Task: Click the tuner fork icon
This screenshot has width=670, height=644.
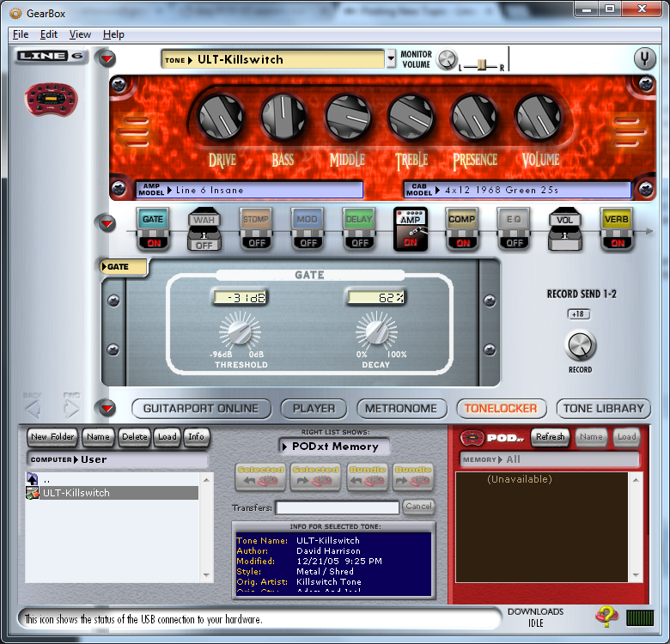Action: pos(644,59)
